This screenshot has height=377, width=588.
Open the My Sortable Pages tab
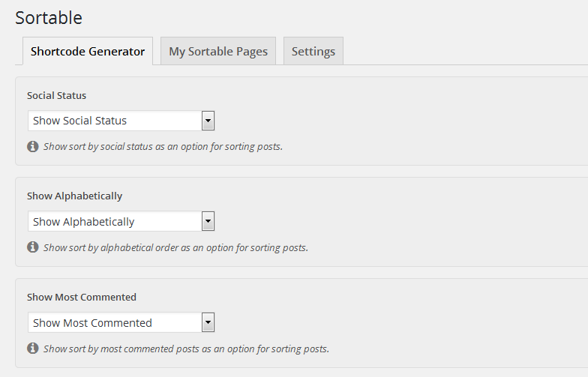coord(218,52)
